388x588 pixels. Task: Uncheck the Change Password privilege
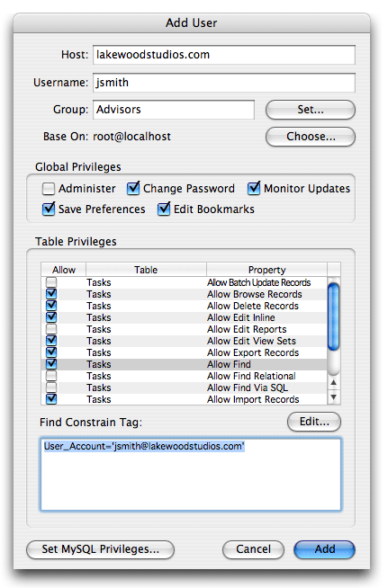(x=133, y=188)
